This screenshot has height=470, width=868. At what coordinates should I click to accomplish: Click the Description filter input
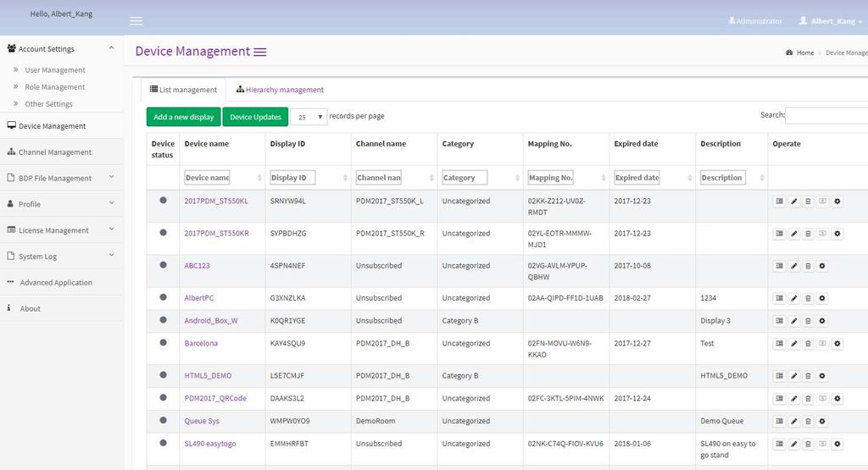[x=723, y=178]
